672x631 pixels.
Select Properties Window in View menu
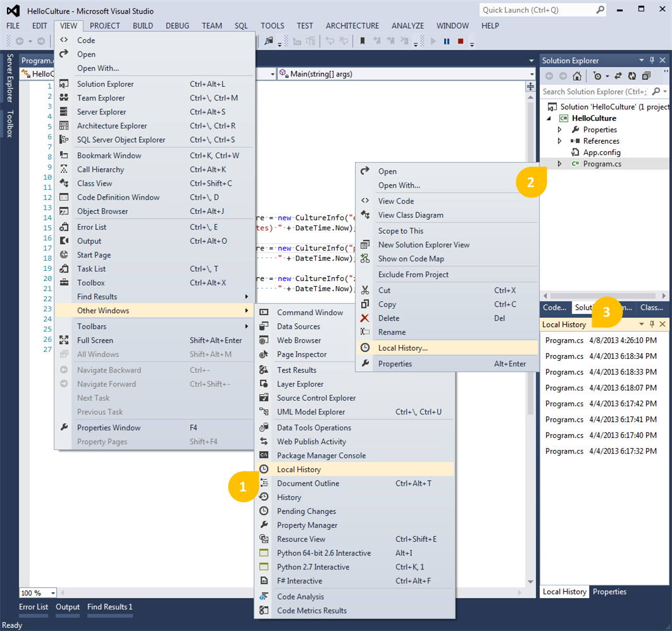[x=154, y=427]
